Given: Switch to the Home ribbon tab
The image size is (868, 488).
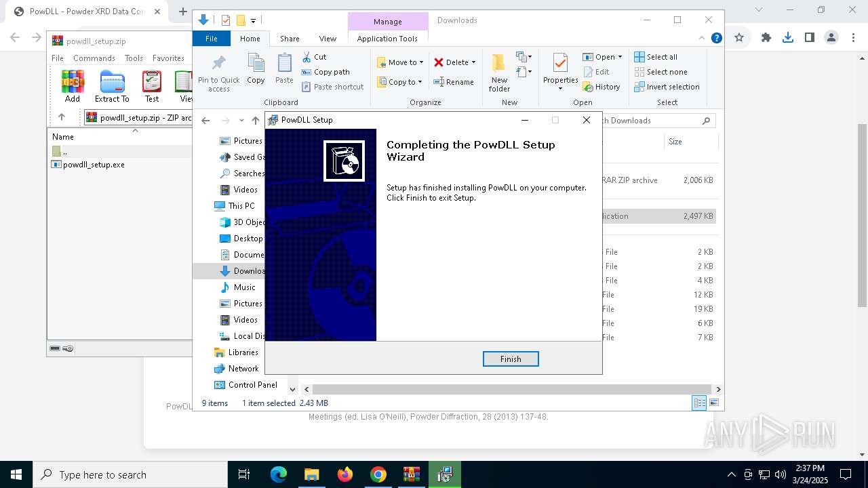Looking at the screenshot, I should [250, 39].
